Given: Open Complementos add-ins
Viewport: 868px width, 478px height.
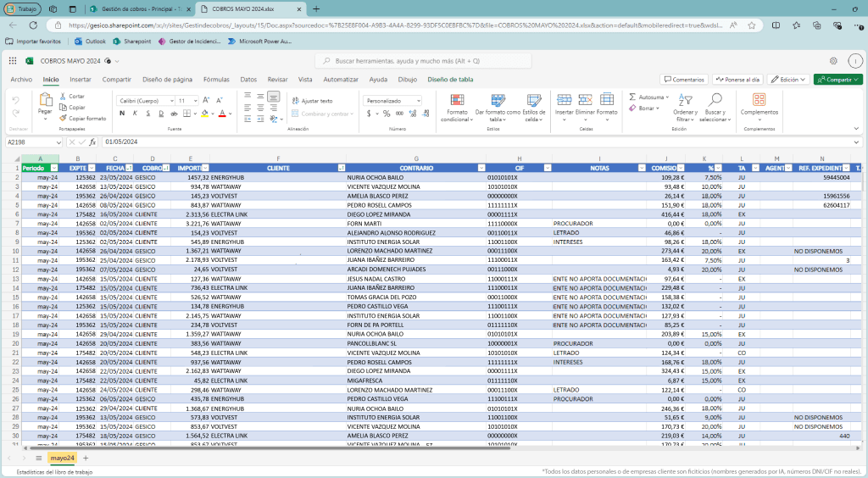Looking at the screenshot, I should click(759, 104).
